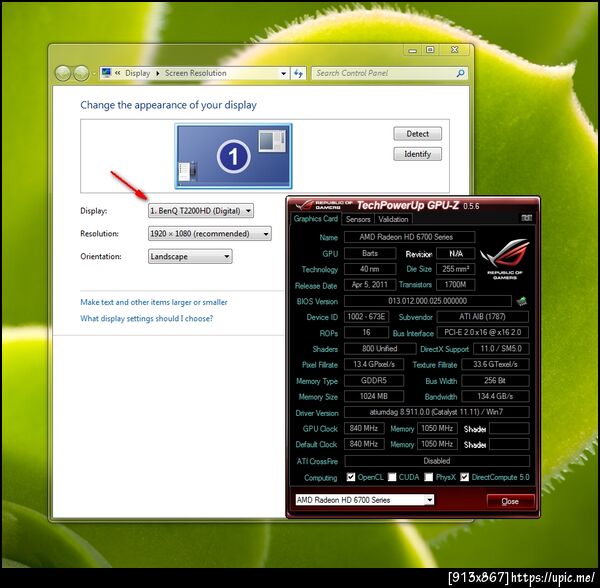Click the Driver Version field atiumdag 8.911.0.0
Viewport: 600px width, 588px height.
pos(437,412)
